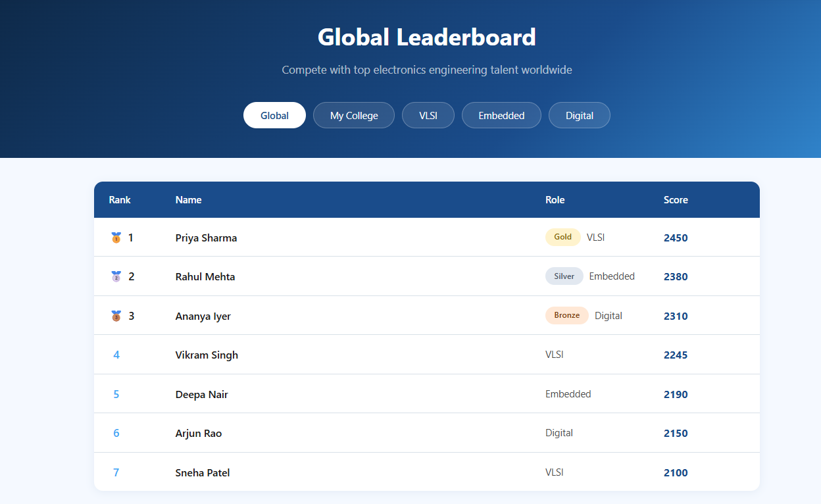Viewport: 821px width, 504px height.
Task: Select the Global filter tab
Action: click(274, 115)
